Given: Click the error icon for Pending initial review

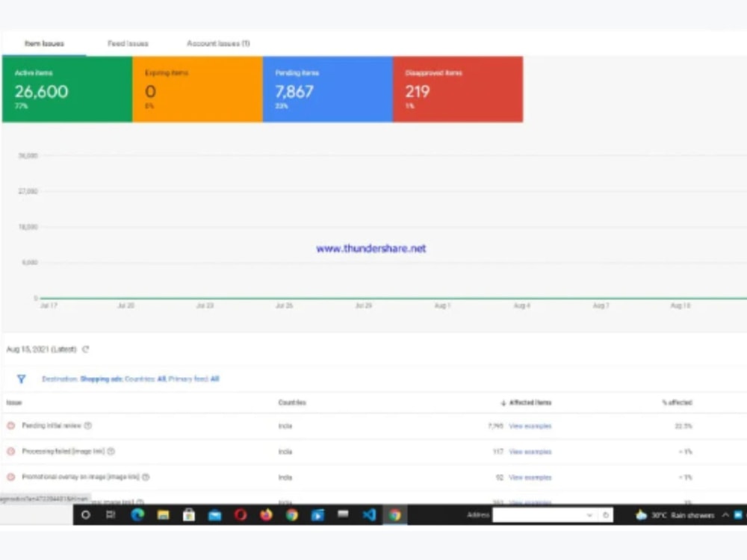Looking at the screenshot, I should 11,426.
